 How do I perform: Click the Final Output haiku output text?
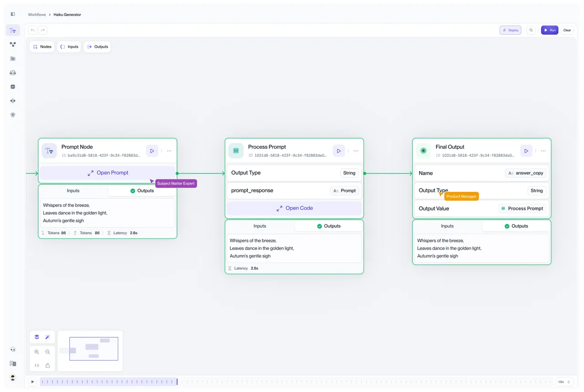[x=449, y=248]
